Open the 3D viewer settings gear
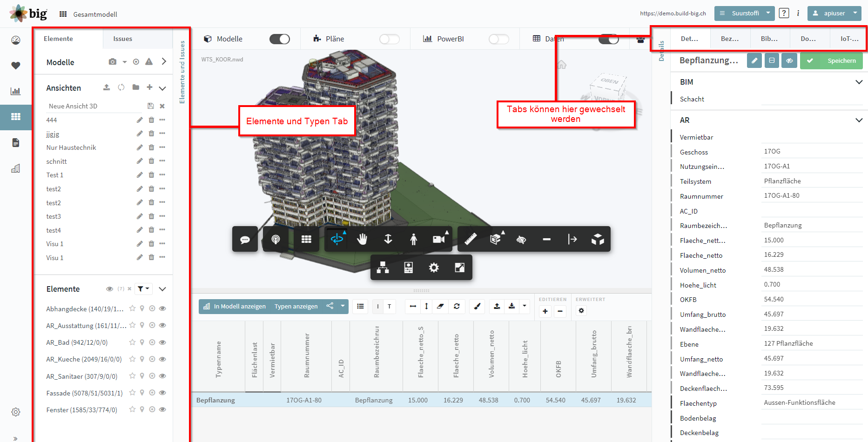Screen dimensions: 868x442 (x=434, y=268)
